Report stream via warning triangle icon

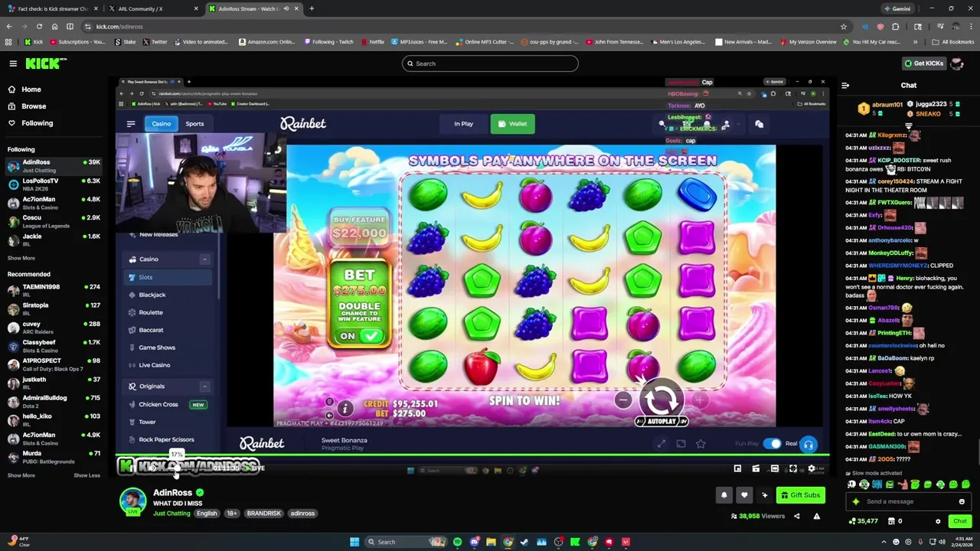click(x=816, y=517)
